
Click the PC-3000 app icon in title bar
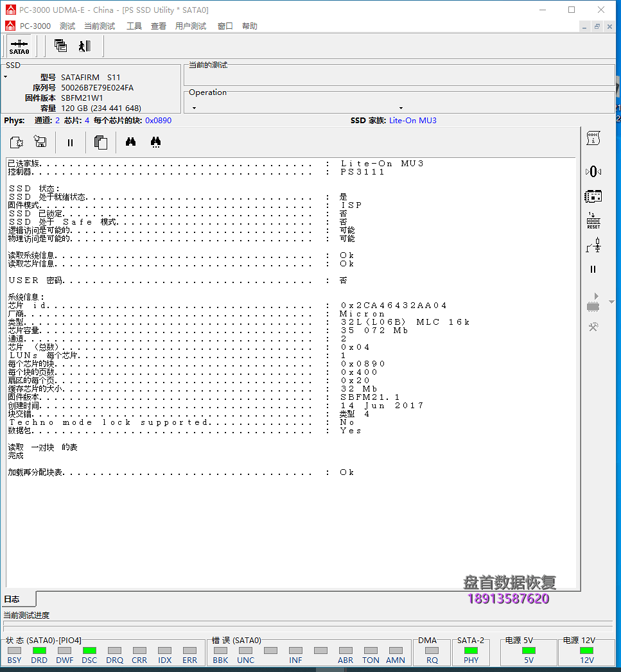[10, 10]
